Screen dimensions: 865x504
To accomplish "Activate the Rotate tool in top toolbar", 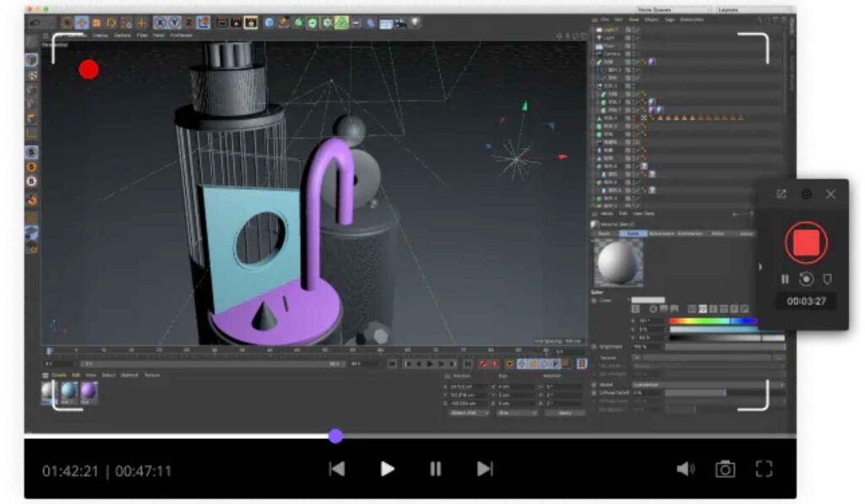I will coord(112,23).
